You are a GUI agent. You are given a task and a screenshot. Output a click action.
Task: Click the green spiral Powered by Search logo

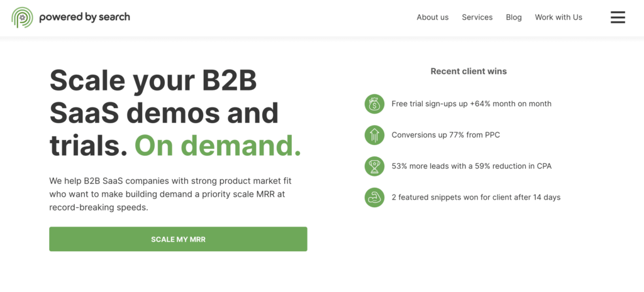click(22, 17)
